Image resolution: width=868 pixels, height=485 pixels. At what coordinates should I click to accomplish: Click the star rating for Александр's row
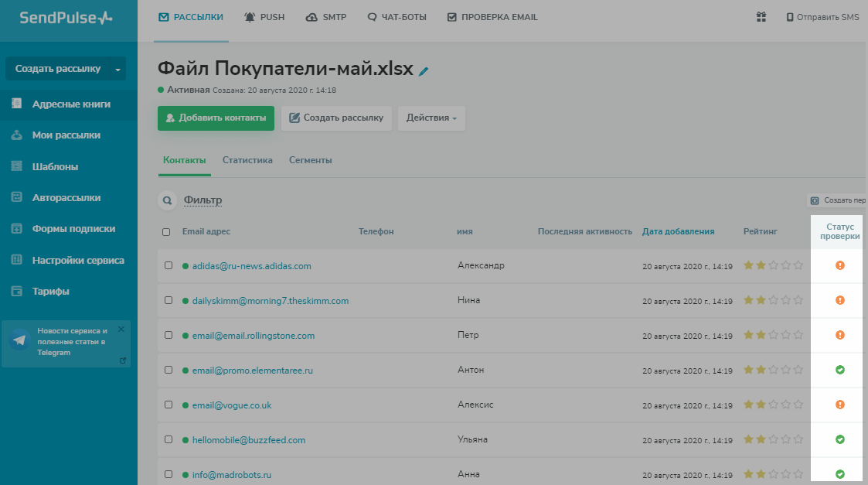click(773, 265)
